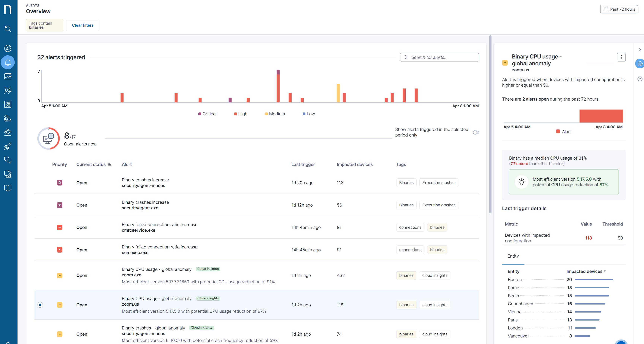Open the dashboard grid icon in sidebar
The height and width of the screenshot is (344, 644).
click(x=8, y=104)
